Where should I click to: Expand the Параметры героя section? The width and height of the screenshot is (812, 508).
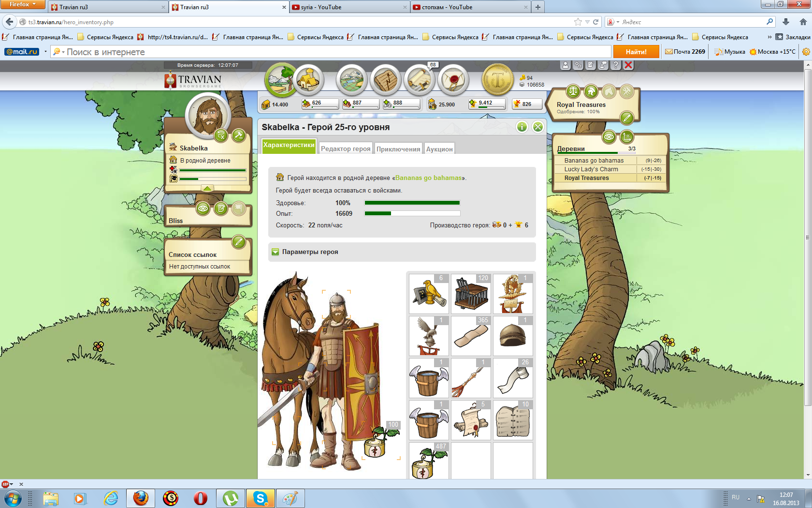[x=275, y=252]
